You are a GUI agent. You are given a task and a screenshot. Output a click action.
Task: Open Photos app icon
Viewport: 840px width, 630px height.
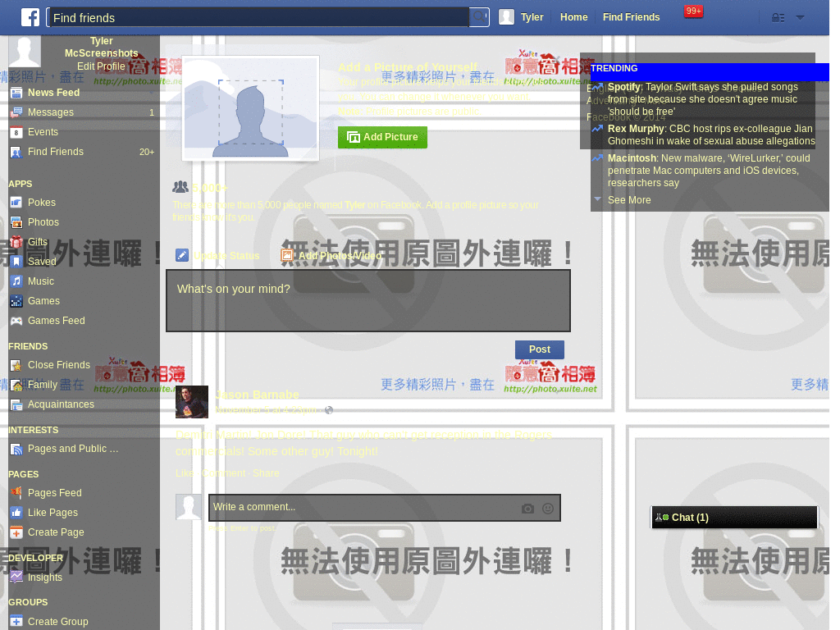point(16,222)
